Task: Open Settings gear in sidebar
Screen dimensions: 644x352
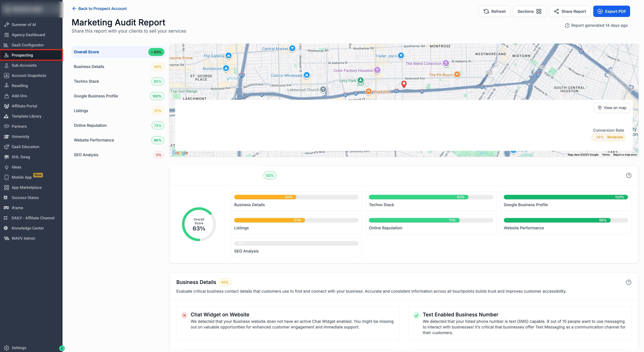Action: tap(6, 348)
